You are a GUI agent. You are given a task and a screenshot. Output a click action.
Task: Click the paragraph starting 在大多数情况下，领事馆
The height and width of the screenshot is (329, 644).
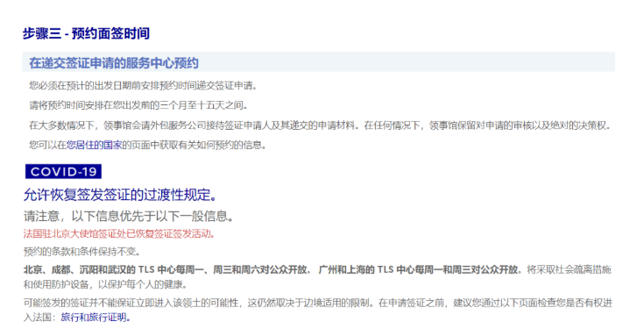coord(321,125)
